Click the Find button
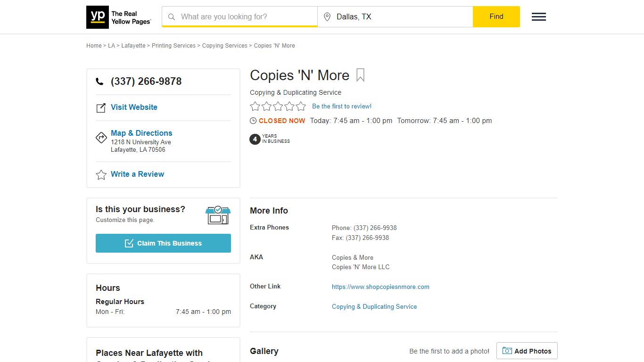Image resolution: width=644 pixels, height=362 pixels. (496, 17)
